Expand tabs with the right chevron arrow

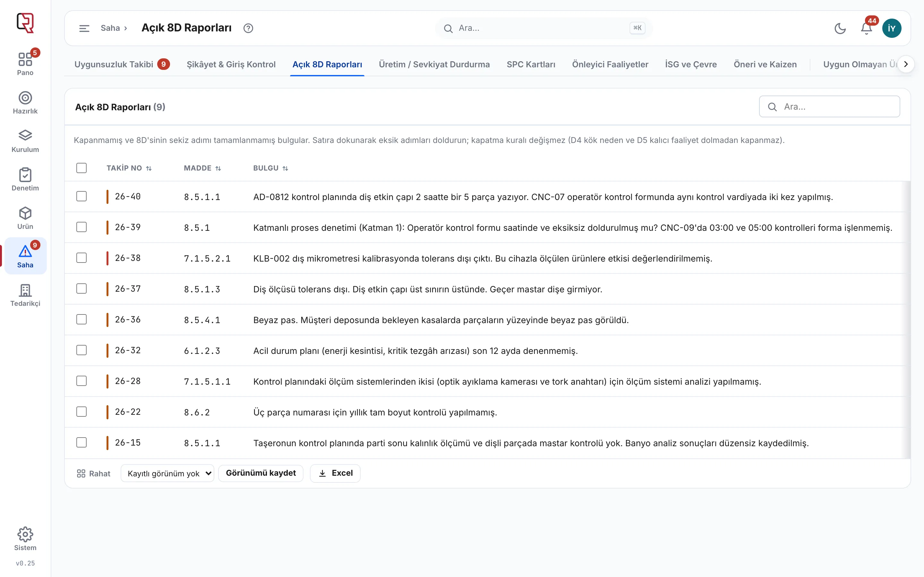coord(906,64)
